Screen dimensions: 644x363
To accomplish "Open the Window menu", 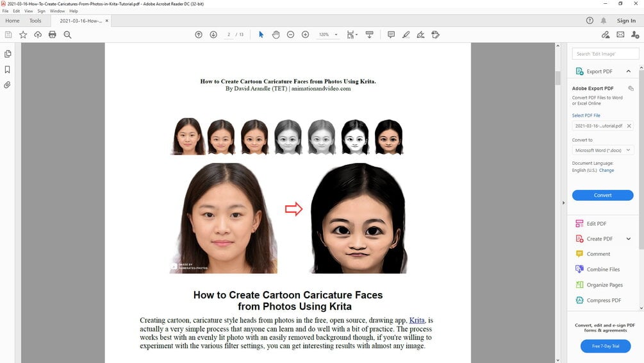I will click(x=57, y=11).
